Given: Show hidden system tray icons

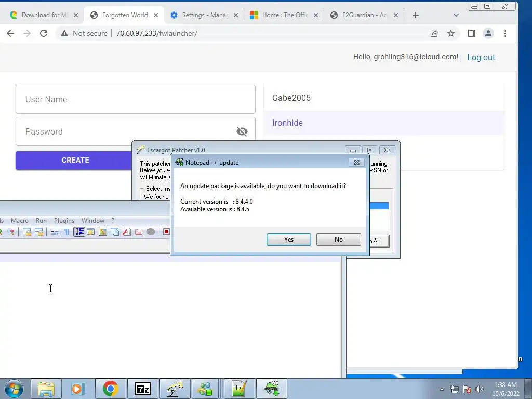Looking at the screenshot, I should pyautogui.click(x=442, y=389).
